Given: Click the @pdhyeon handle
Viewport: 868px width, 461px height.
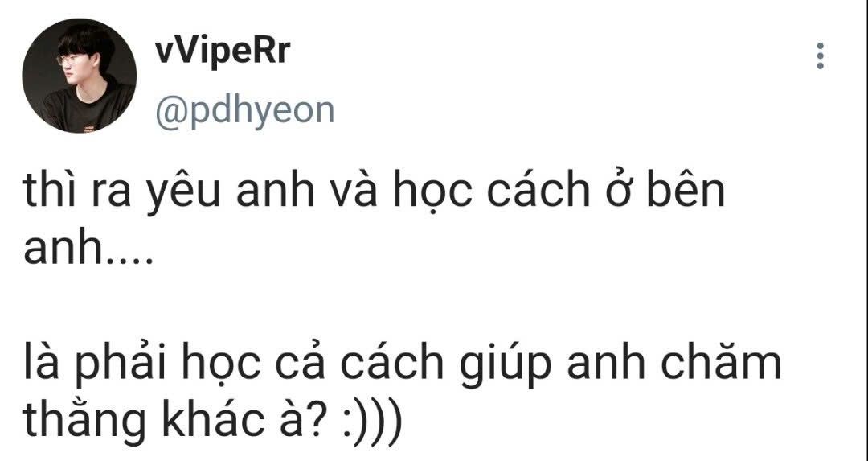Looking at the screenshot, I should pos(244,111).
